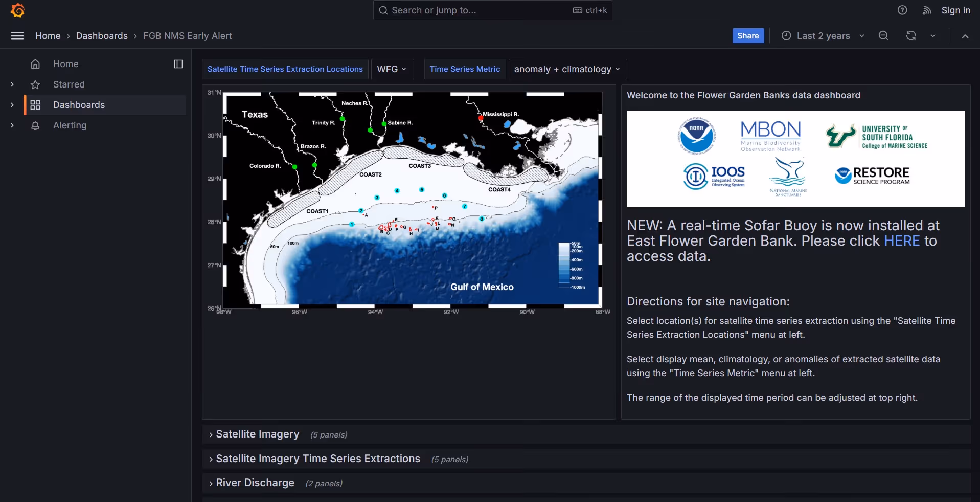The image size is (980, 502).
Task: Undock the sidebar menu panel icon
Action: (x=178, y=64)
